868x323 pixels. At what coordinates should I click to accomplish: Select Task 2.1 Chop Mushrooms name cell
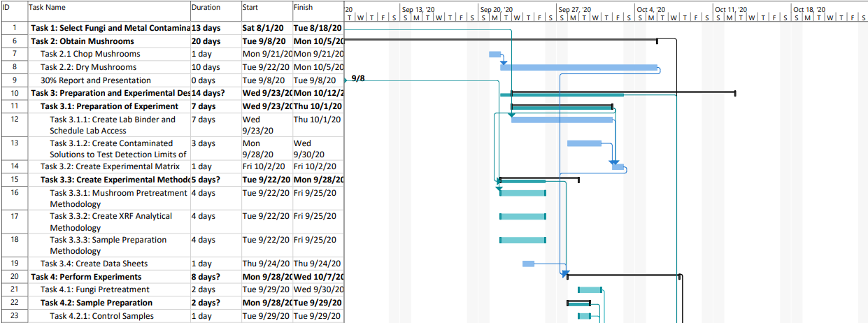(x=108, y=54)
